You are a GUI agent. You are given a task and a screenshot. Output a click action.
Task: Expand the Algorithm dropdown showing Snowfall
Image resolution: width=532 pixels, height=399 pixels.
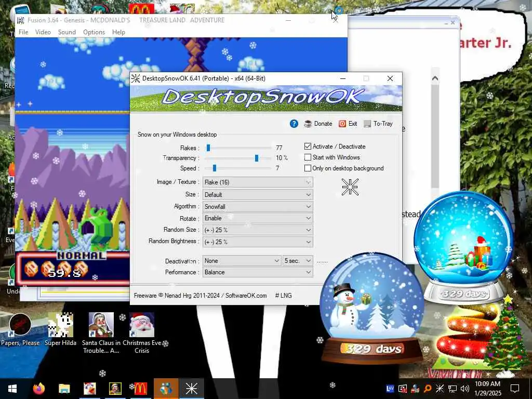(x=258, y=207)
